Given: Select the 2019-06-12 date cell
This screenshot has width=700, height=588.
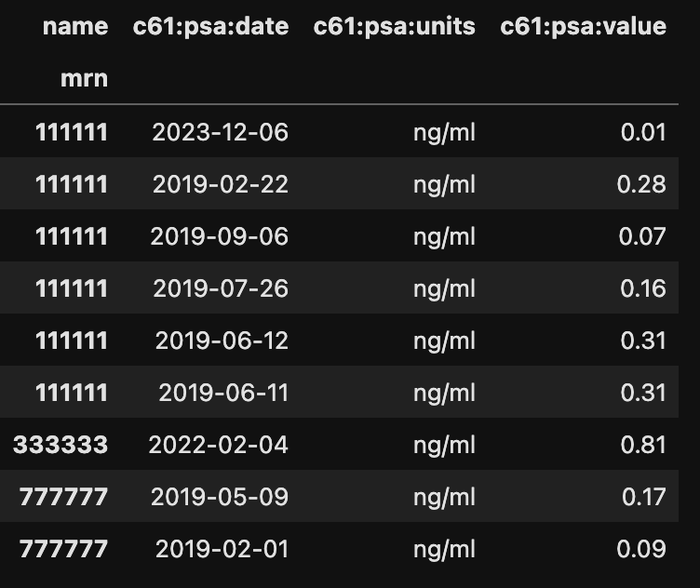Looking at the screenshot, I should coord(222,341).
